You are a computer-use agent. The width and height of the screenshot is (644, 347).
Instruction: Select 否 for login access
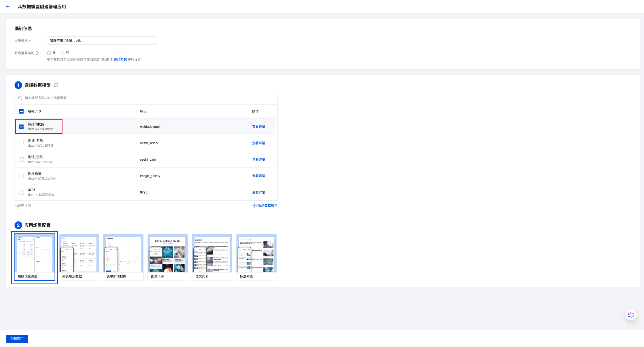63,53
